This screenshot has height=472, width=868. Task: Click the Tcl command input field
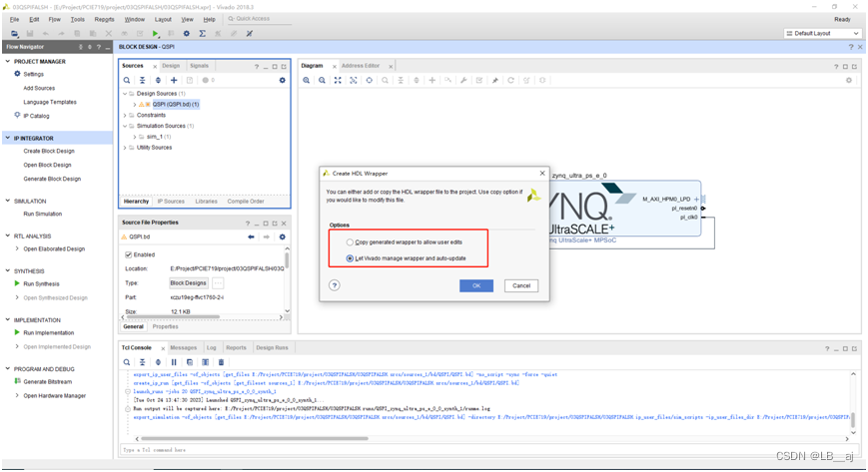click(487, 450)
